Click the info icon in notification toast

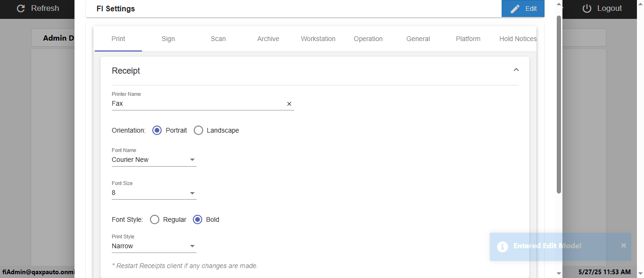click(x=503, y=246)
